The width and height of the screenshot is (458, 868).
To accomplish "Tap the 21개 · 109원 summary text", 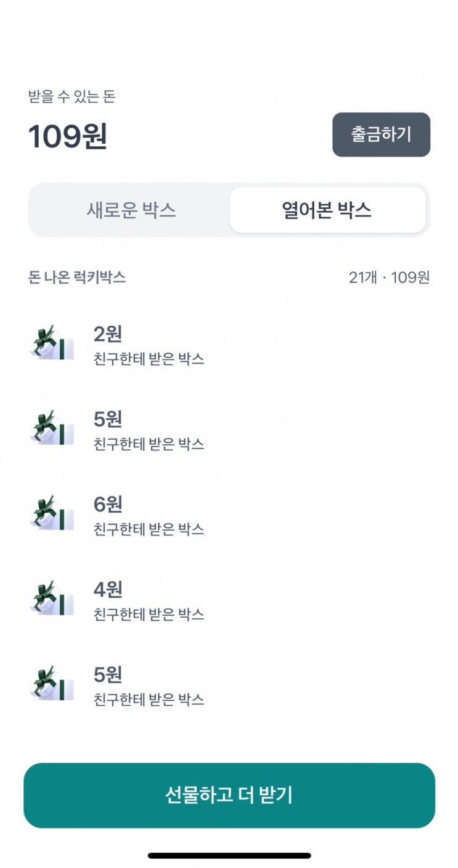I will [389, 278].
